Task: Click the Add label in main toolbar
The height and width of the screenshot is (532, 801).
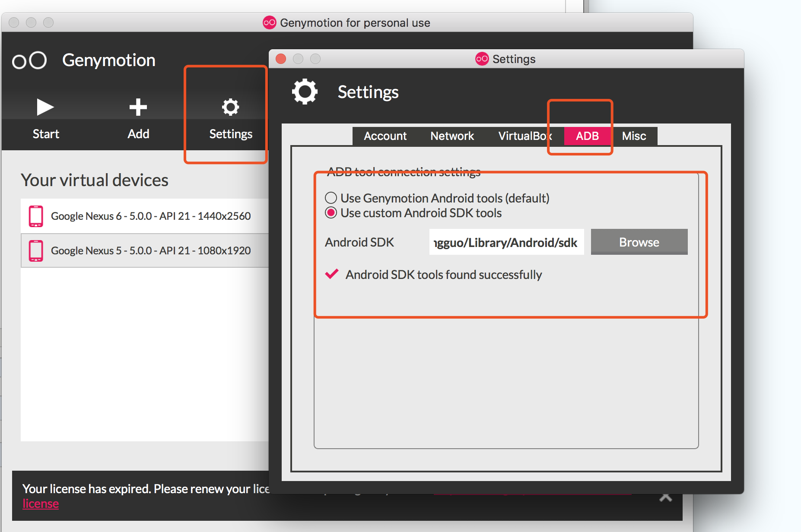Action: (x=138, y=134)
